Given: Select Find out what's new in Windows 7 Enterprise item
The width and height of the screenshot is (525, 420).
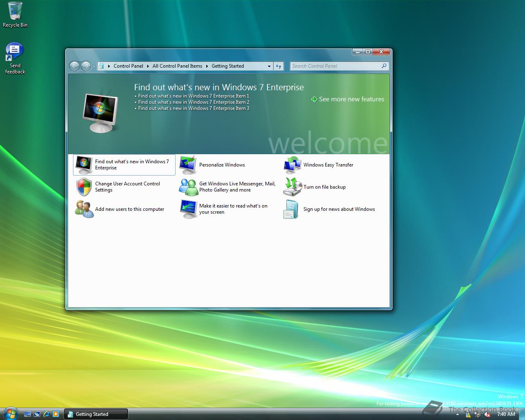Looking at the screenshot, I should [x=124, y=165].
